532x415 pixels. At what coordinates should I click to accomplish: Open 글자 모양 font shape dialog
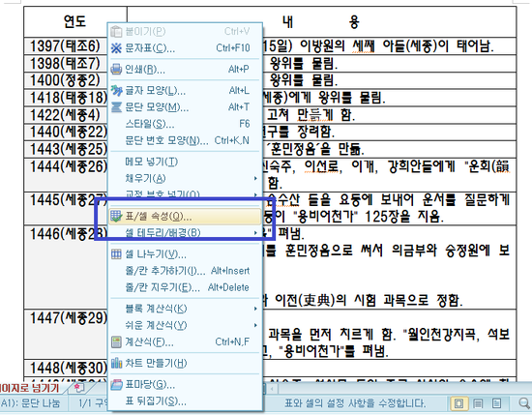click(185, 91)
